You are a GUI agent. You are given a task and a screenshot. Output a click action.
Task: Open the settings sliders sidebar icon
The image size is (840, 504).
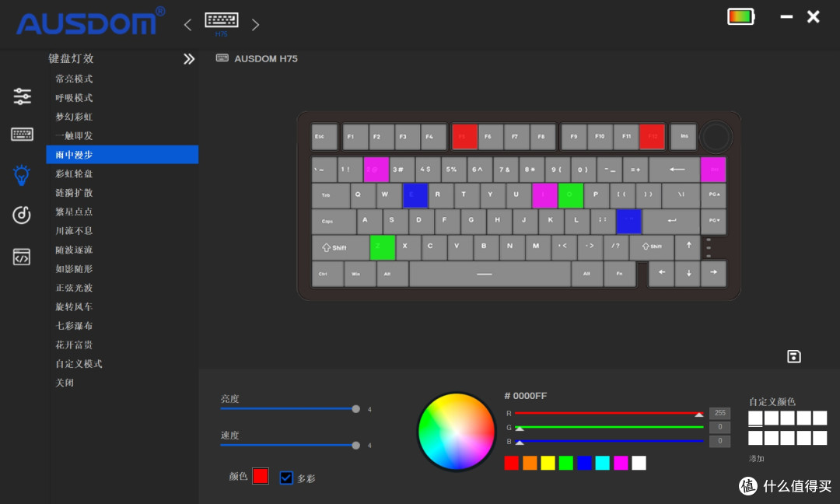click(22, 96)
